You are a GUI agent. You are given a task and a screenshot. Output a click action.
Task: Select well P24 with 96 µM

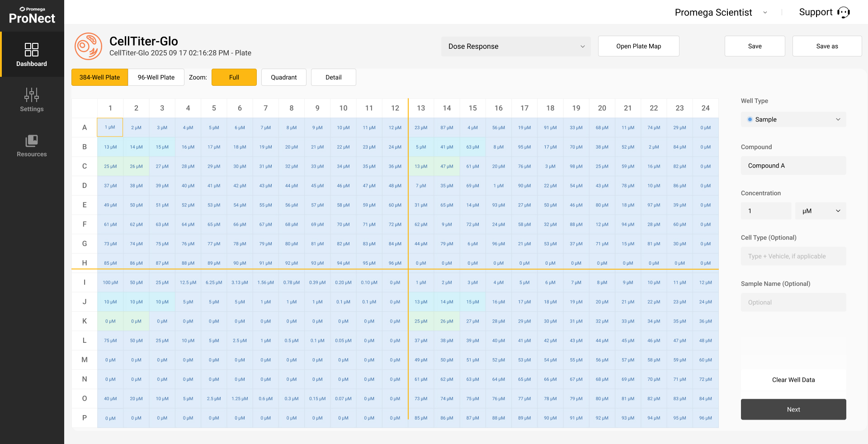(706, 418)
